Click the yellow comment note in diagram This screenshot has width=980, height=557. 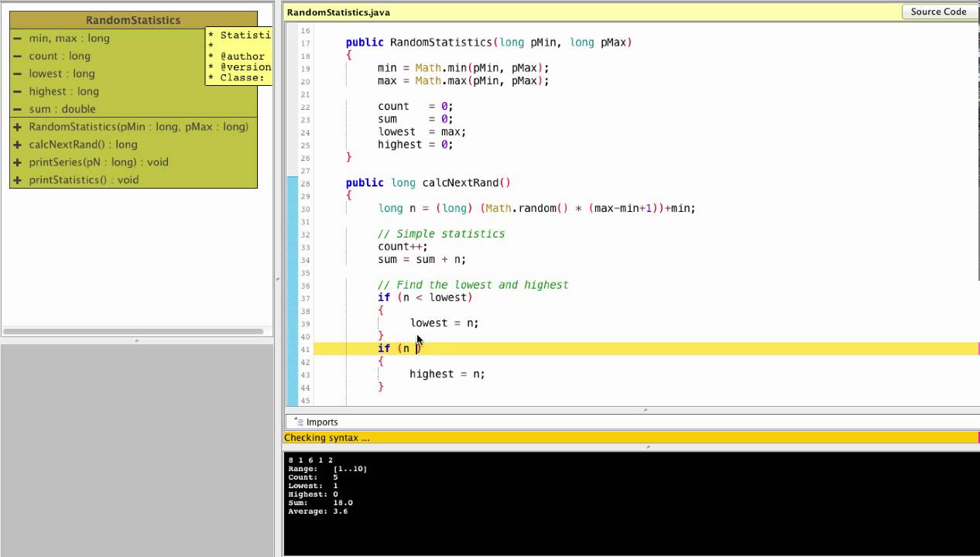point(238,56)
